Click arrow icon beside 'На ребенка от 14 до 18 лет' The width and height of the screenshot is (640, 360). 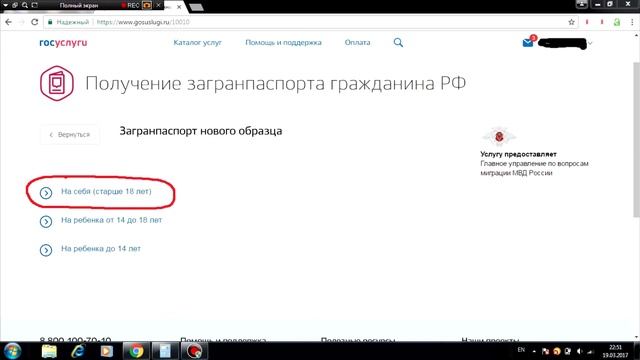[46, 221]
